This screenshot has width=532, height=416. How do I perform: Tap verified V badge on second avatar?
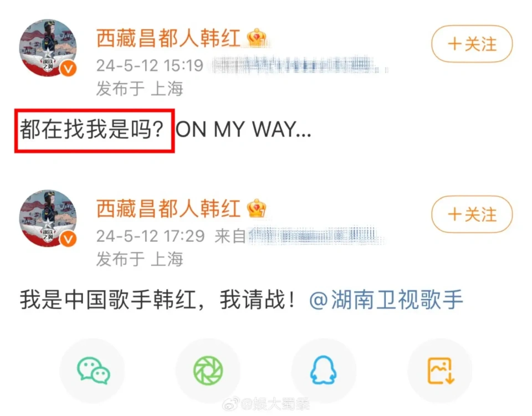68,240
